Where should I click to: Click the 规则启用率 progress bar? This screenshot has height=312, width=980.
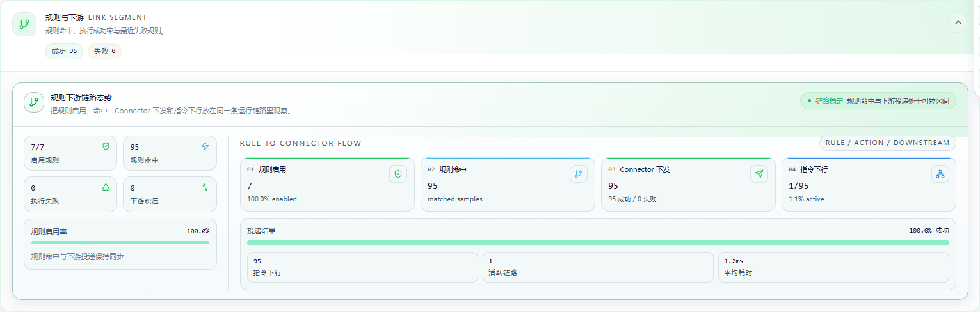click(x=120, y=242)
